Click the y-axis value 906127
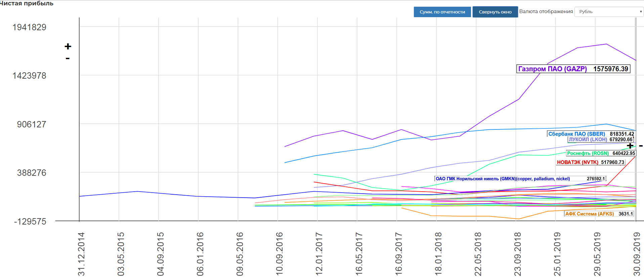The width and height of the screenshot is (644, 280). 32,124
